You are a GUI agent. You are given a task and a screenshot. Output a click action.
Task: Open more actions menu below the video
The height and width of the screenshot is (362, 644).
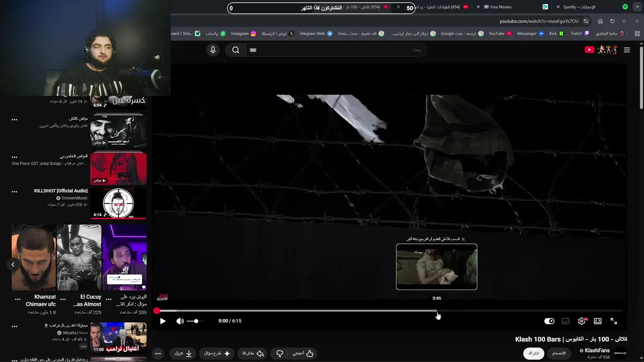click(x=158, y=353)
